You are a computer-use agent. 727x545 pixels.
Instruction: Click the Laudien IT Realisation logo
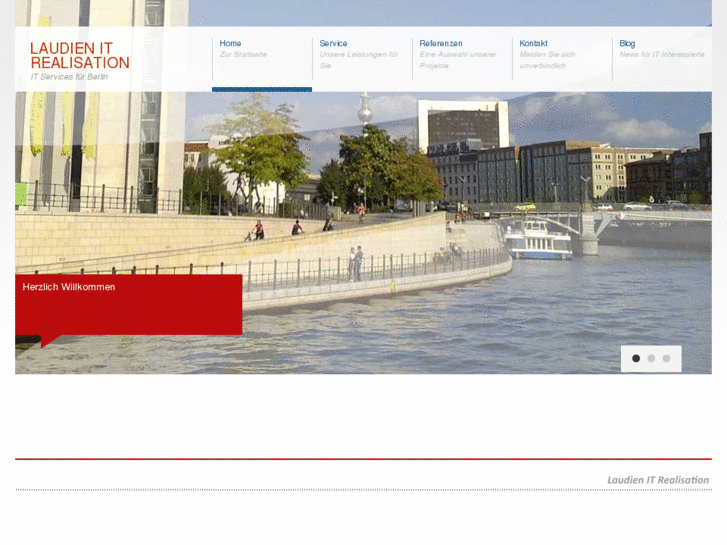[x=80, y=56]
